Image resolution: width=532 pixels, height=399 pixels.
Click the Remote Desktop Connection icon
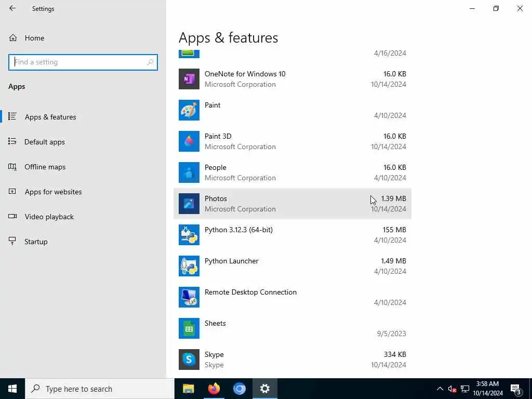[189, 297]
